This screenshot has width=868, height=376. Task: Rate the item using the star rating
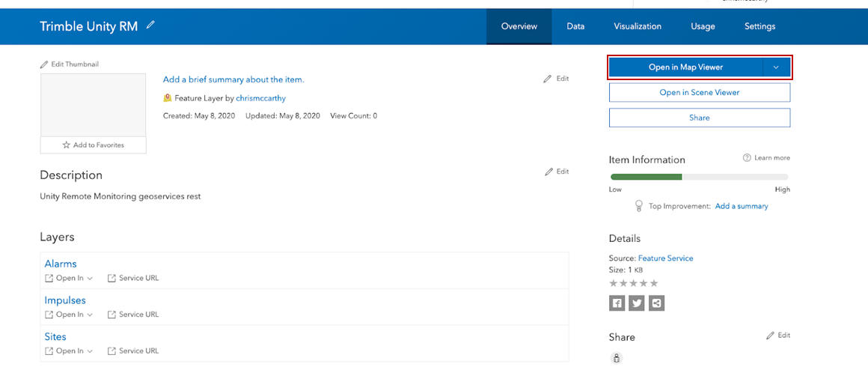633,283
